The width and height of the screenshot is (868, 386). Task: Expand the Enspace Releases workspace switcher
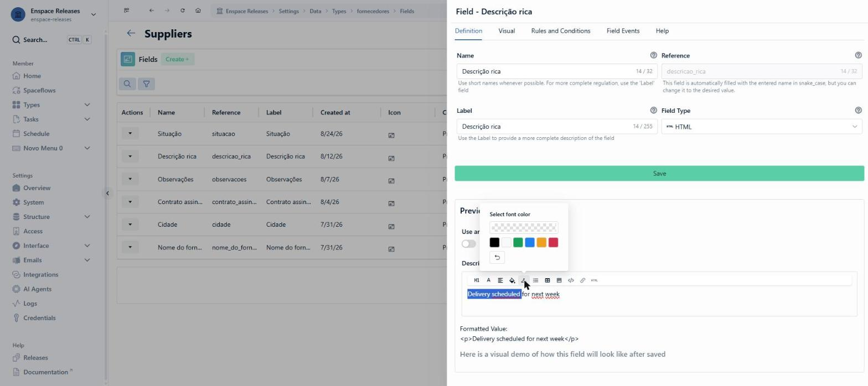tap(93, 14)
